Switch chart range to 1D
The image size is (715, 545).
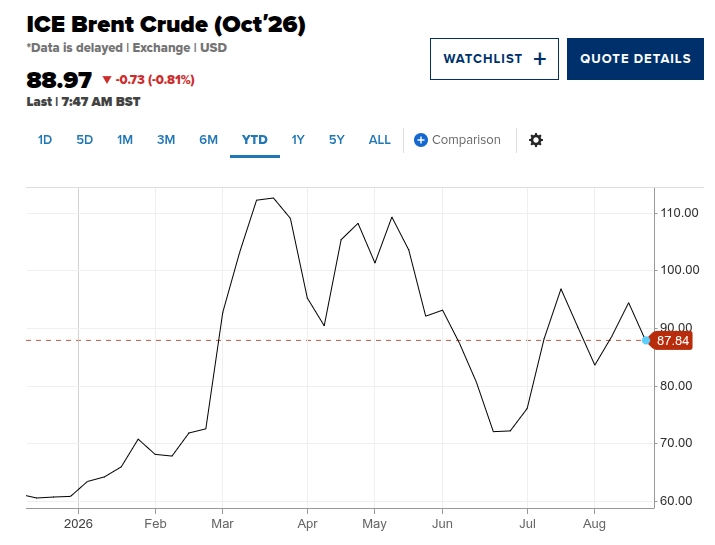pyautogui.click(x=45, y=140)
